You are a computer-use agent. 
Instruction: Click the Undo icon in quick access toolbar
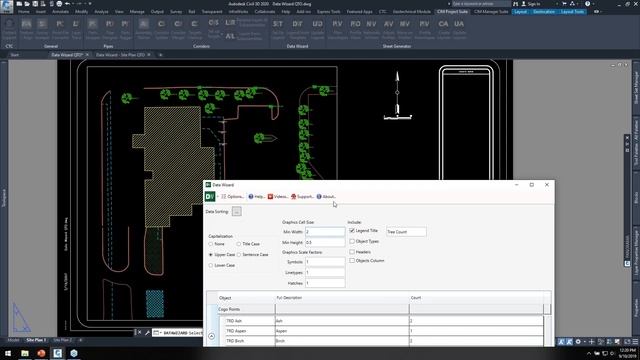68,4
